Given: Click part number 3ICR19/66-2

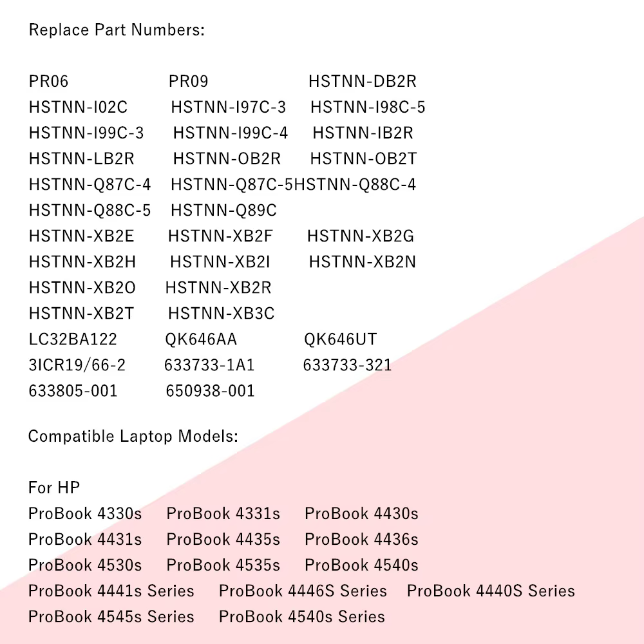Looking at the screenshot, I should pos(77,365).
